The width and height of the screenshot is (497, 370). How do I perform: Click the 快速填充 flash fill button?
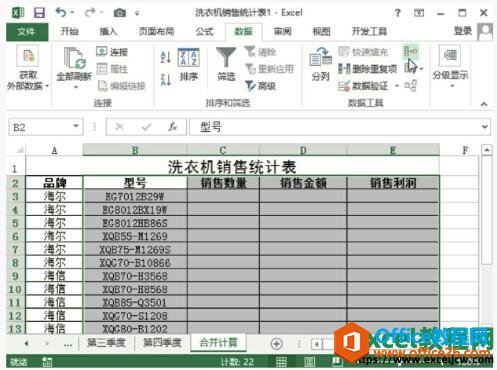[x=363, y=52]
